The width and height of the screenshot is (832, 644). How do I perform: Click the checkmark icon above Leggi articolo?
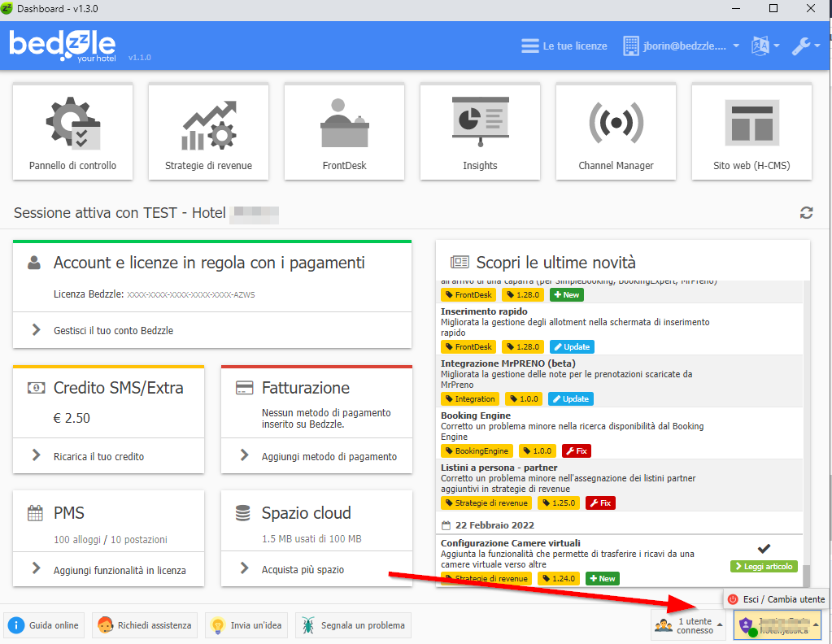(x=764, y=549)
